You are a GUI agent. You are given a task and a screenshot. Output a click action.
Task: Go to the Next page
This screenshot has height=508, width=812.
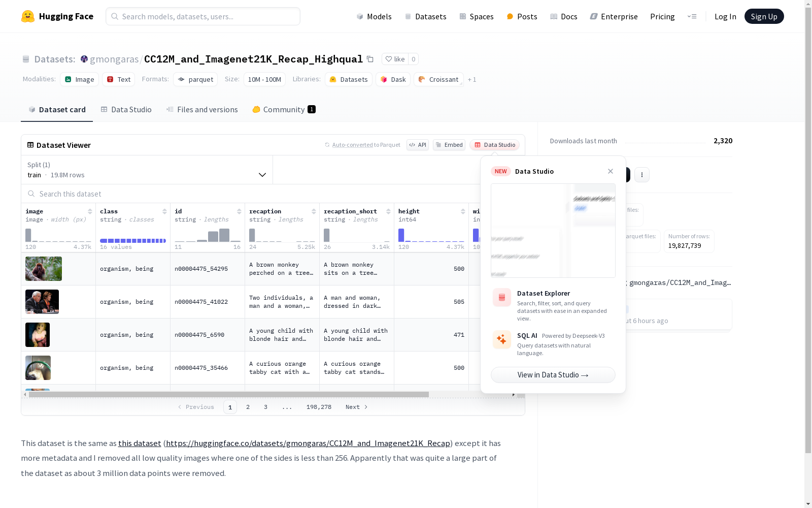(x=356, y=407)
